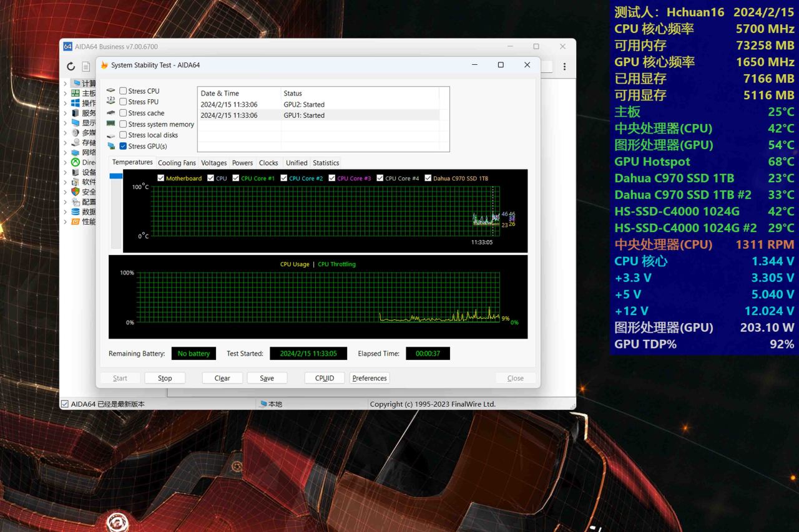Toggle the CPU Core #1 graph checkbox

(236, 178)
